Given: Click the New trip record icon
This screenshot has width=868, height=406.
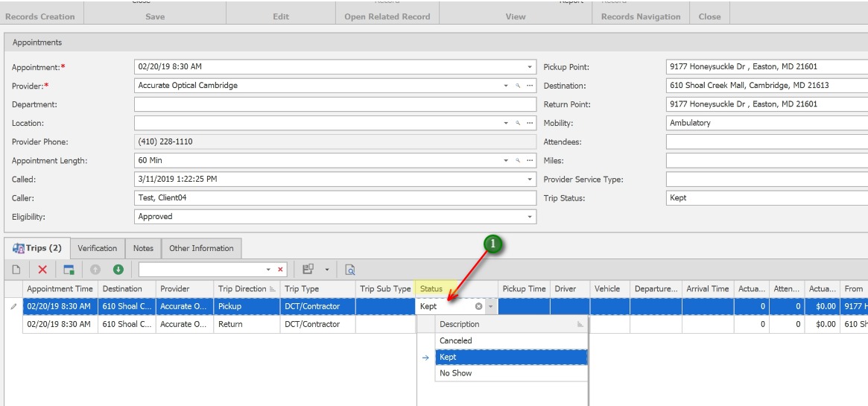Looking at the screenshot, I should [16, 270].
